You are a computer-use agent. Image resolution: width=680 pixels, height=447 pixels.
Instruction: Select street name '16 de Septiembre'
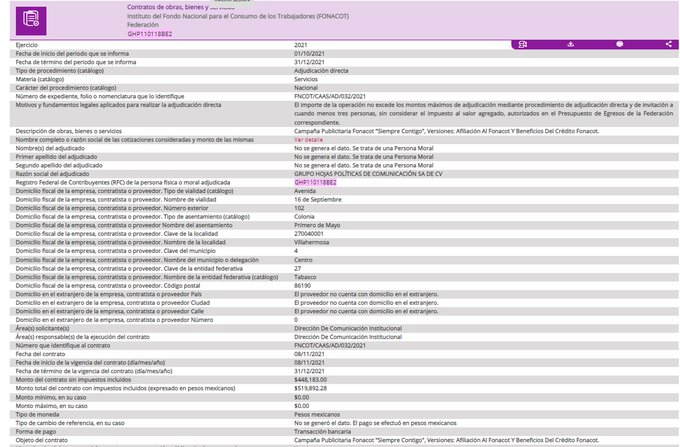[318, 199]
